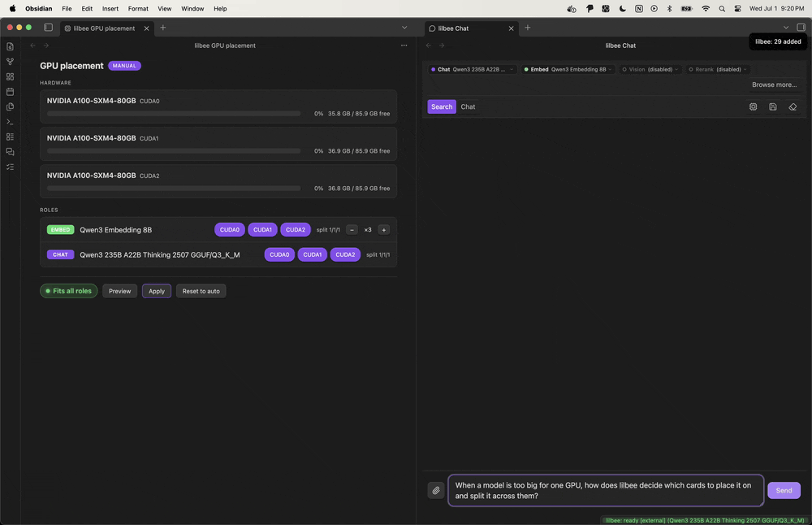Open the command palette terminal icon

coord(10,122)
